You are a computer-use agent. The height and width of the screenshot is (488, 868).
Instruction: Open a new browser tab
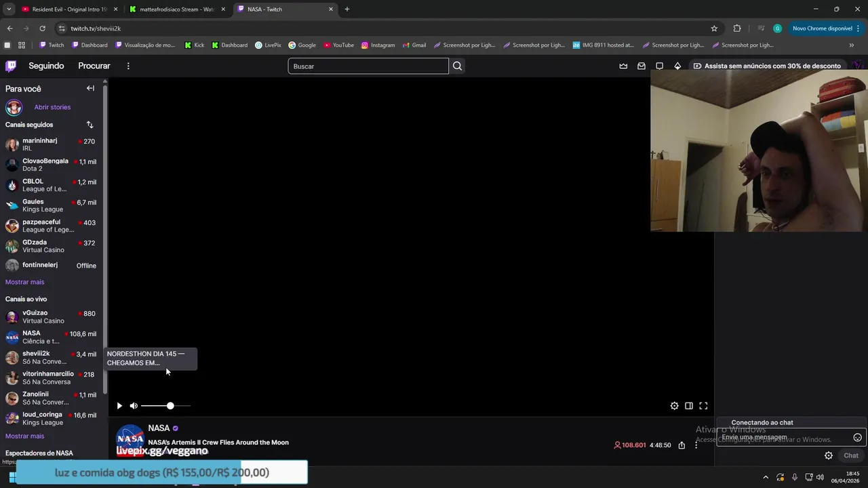pos(347,9)
